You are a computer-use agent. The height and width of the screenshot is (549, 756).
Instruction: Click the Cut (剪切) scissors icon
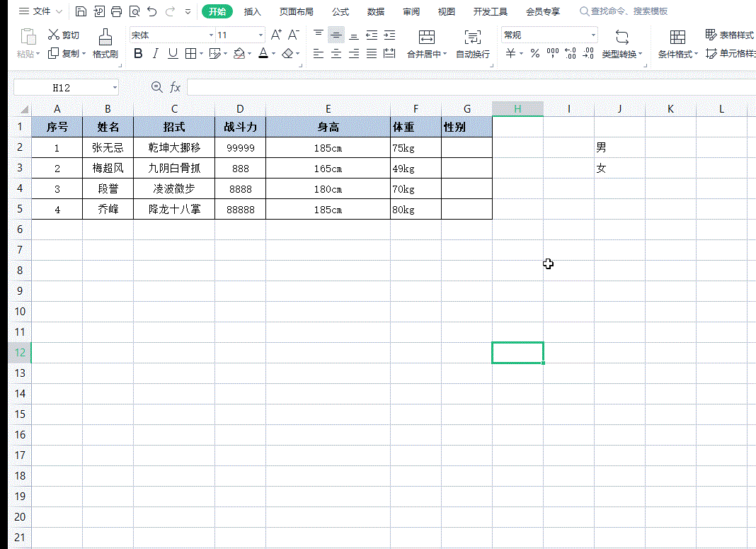54,35
